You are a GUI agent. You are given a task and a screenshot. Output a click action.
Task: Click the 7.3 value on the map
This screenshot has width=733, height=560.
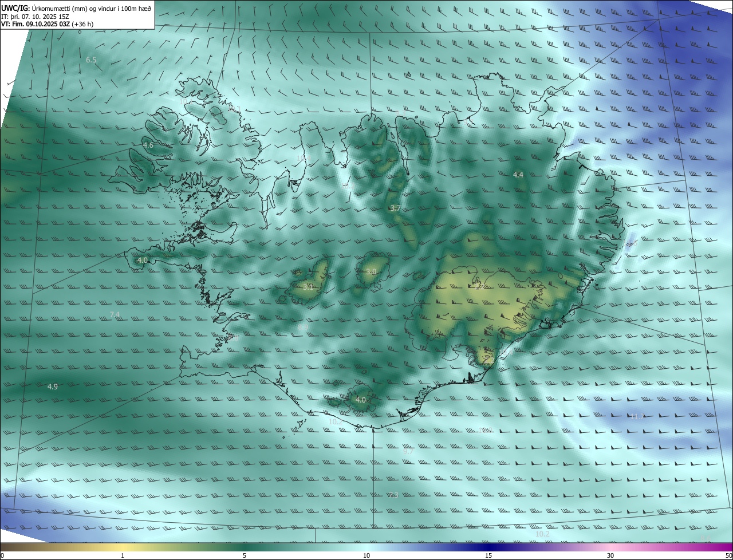(393, 495)
